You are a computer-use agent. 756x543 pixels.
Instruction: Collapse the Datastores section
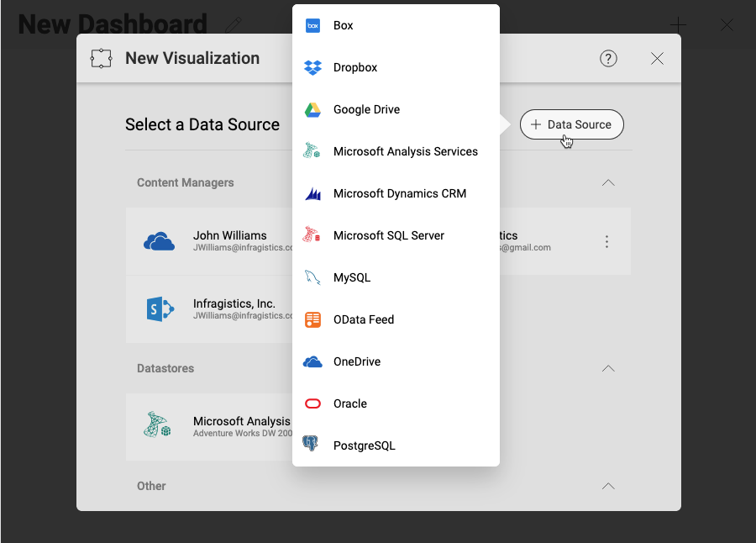[609, 368]
